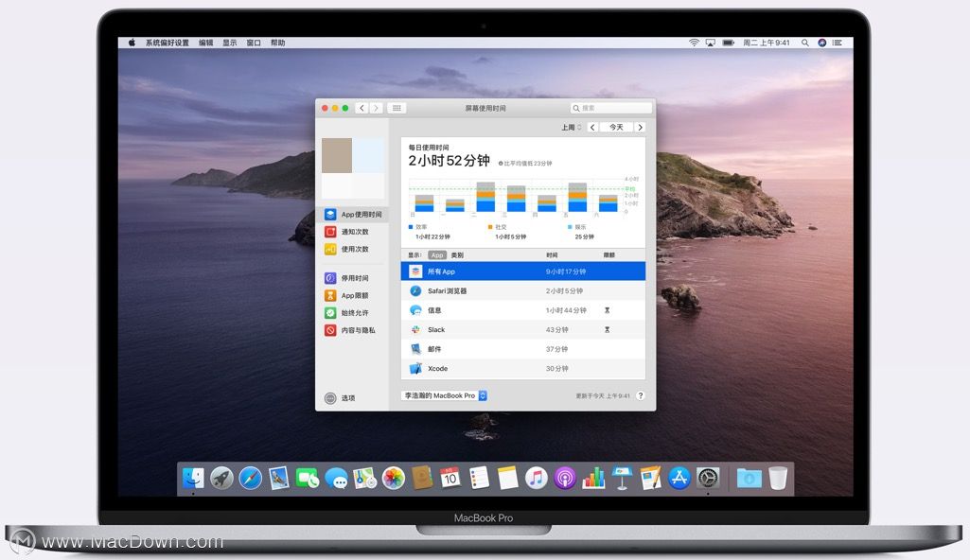Open Reminders from the Dock
The width and height of the screenshot is (970, 560).
click(479, 478)
